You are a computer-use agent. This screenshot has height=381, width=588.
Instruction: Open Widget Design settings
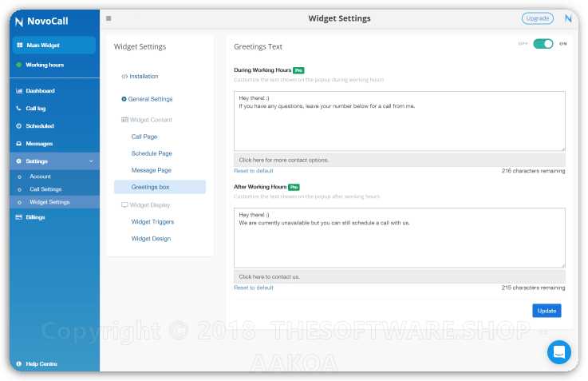coord(151,239)
